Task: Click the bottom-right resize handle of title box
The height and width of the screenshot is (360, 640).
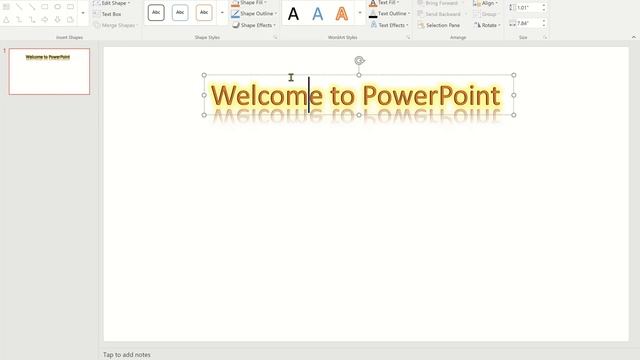Action: coord(514,115)
